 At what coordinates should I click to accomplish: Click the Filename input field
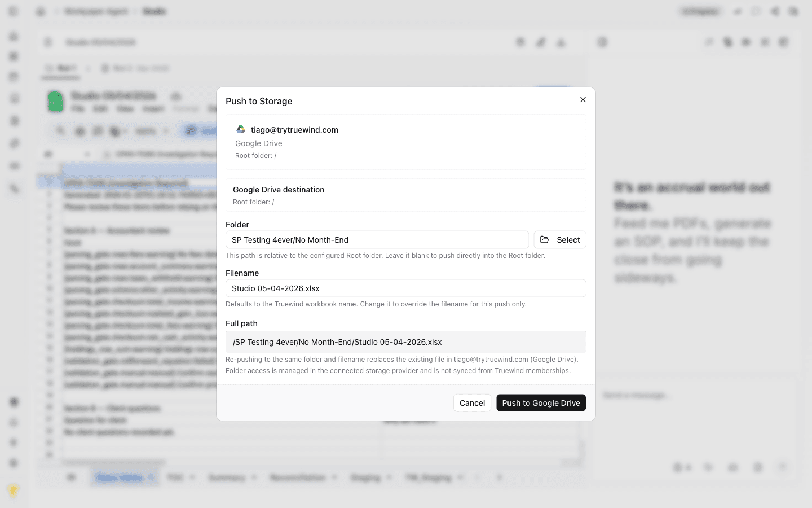tap(406, 288)
